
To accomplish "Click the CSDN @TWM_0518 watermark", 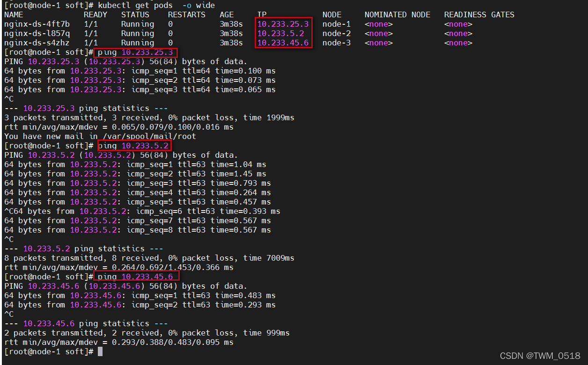I will click(540, 356).
